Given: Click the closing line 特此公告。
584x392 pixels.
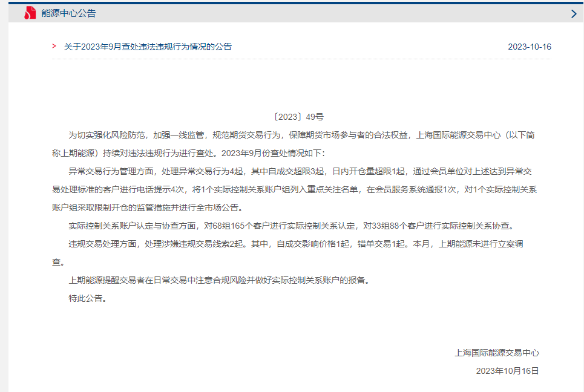Looking at the screenshot, I should (x=88, y=298).
